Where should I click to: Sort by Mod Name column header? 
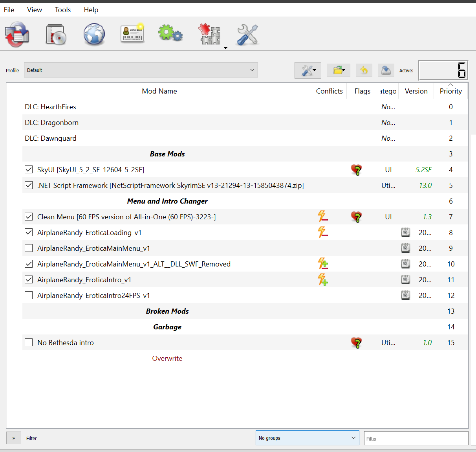159,91
